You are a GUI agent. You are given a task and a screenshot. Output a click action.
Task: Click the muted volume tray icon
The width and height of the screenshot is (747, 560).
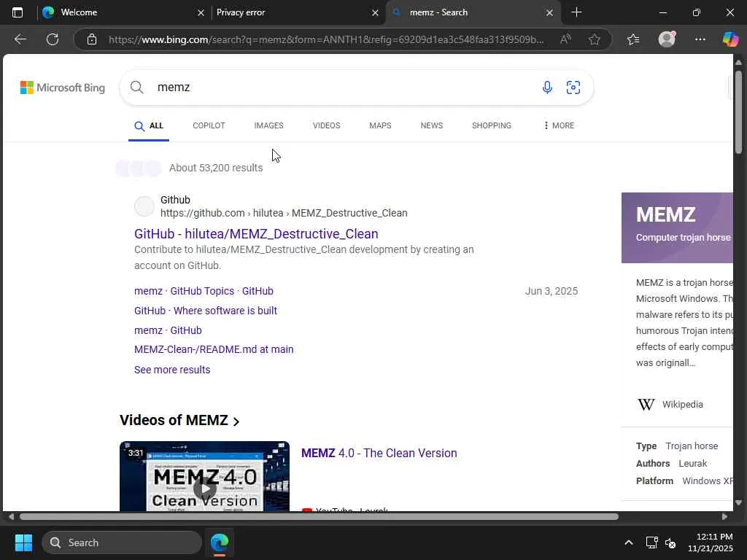tap(670, 542)
